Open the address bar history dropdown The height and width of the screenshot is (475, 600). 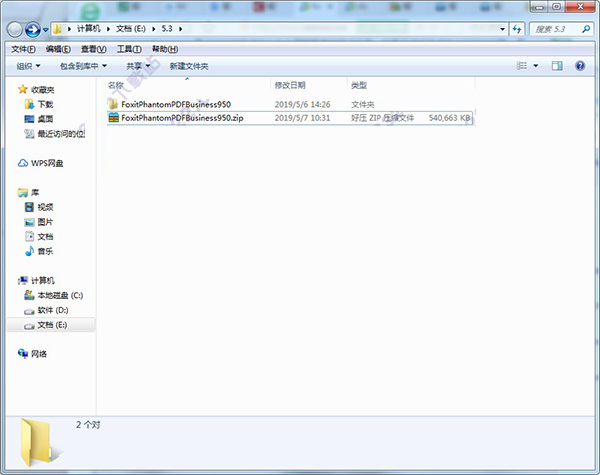coord(502,29)
